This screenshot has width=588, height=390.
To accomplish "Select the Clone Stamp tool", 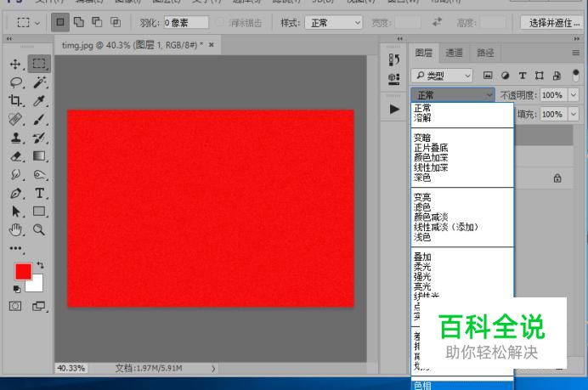I will (x=16, y=138).
